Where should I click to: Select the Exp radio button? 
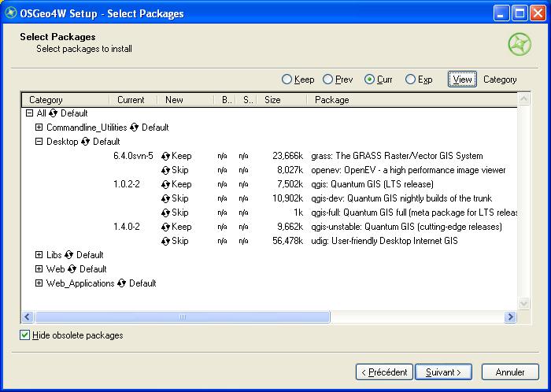tap(410, 80)
